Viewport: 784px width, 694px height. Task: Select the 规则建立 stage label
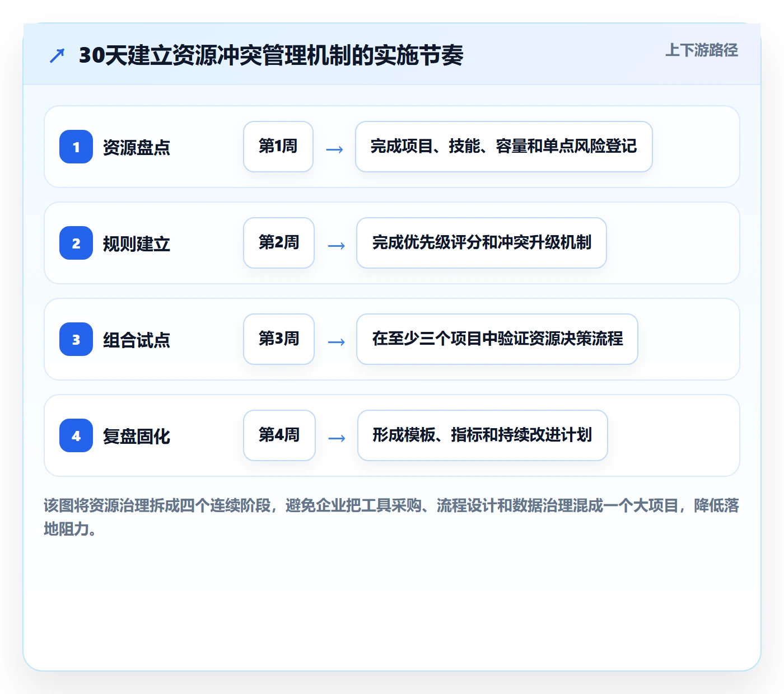pos(137,243)
